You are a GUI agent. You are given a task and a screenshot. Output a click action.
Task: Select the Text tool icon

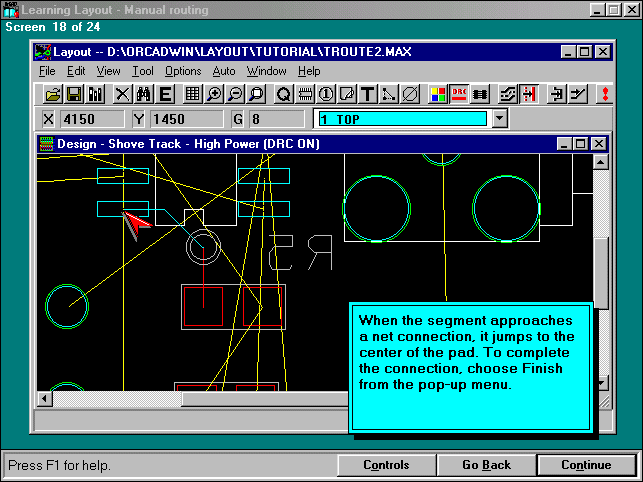[367, 94]
